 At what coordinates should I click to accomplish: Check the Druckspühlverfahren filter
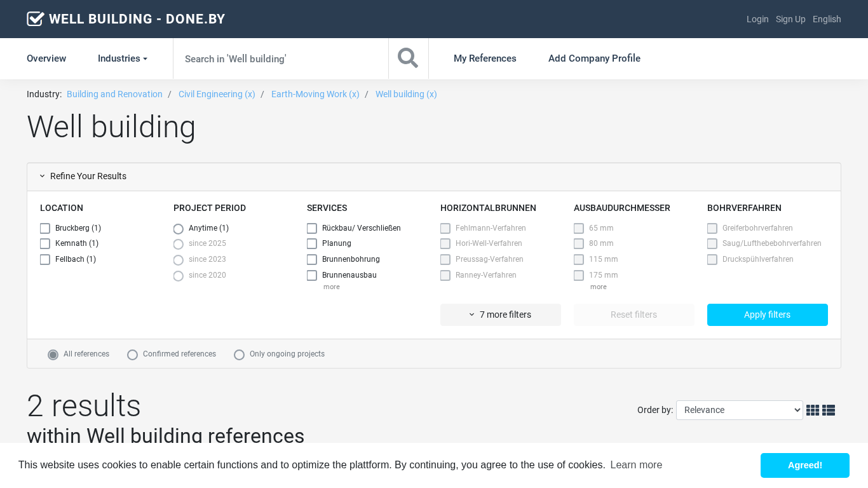tap(712, 260)
